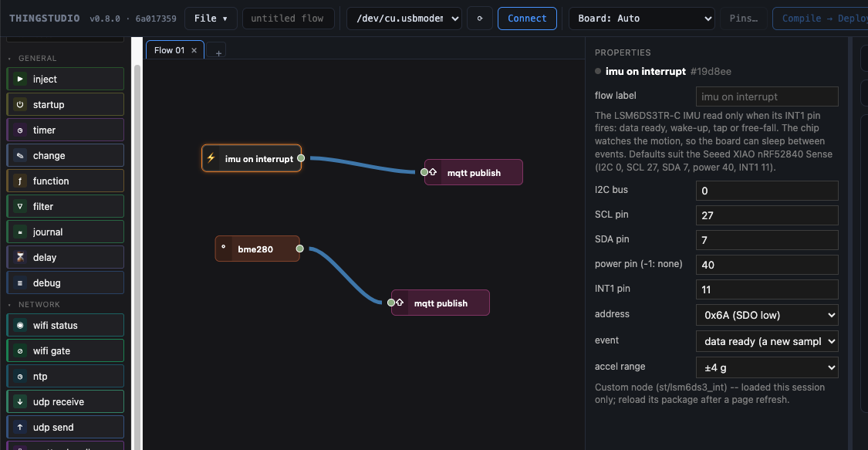868x450 pixels.
Task: Switch to the Flow 01 tab
Action: [x=169, y=50]
